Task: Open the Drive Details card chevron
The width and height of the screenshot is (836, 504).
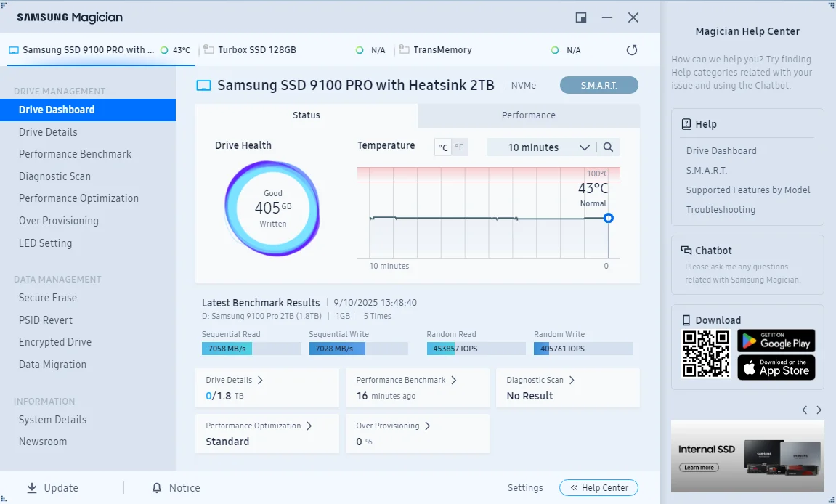Action: click(260, 381)
